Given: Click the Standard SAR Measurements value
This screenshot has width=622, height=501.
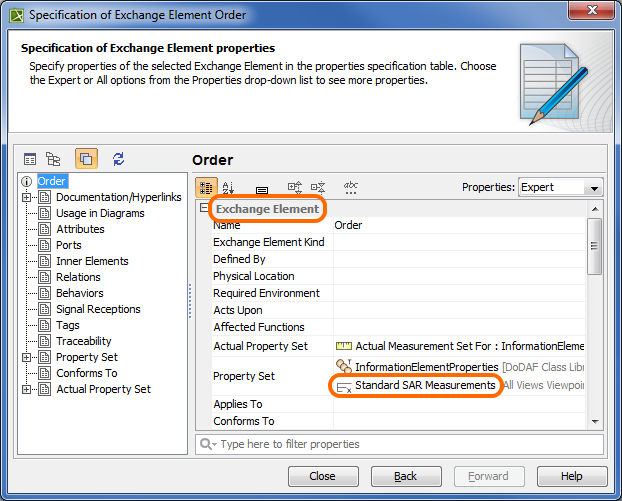Looking at the screenshot, I should (x=425, y=385).
